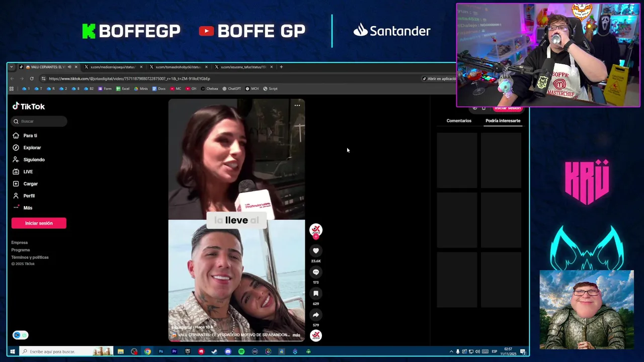Open Photoshop from the taskbar
Screen dimensions: 644x362
pyautogui.click(x=161, y=351)
